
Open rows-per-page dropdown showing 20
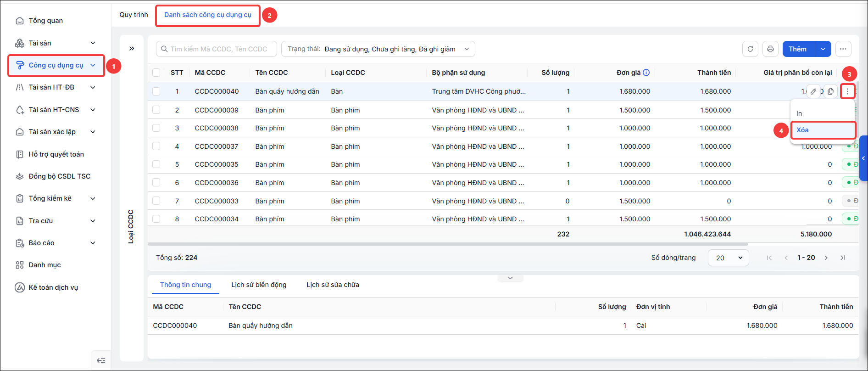(729, 258)
